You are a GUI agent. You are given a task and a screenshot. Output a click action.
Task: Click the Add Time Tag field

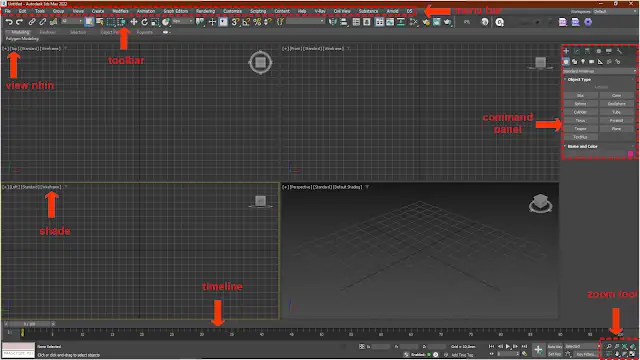(x=462, y=355)
